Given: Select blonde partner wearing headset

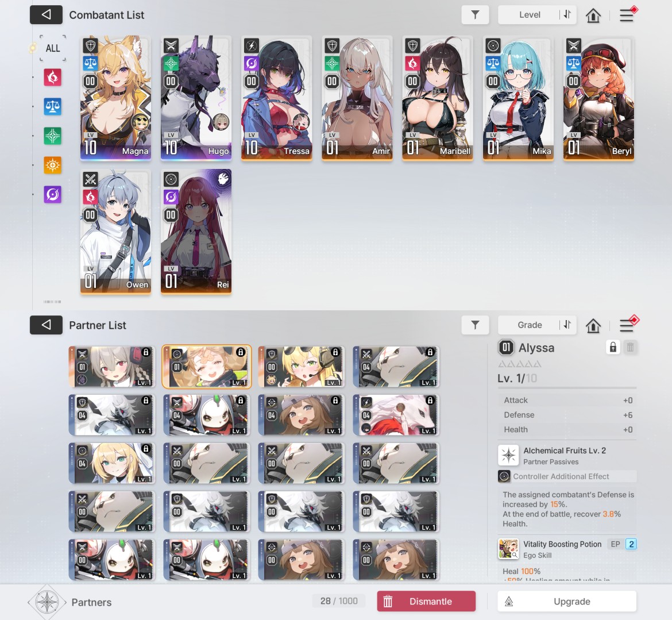Looking at the screenshot, I should tap(302, 367).
